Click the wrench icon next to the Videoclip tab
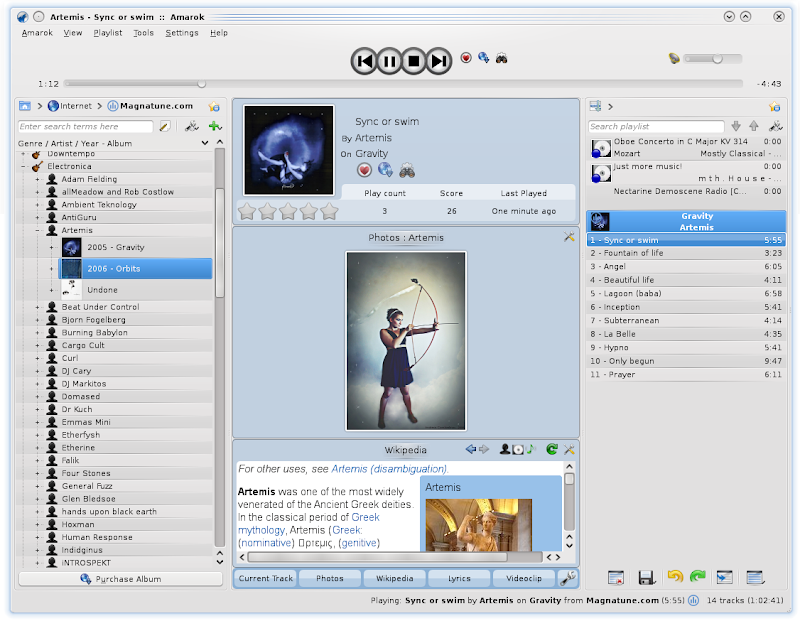This screenshot has height=621, width=800. pyautogui.click(x=567, y=578)
